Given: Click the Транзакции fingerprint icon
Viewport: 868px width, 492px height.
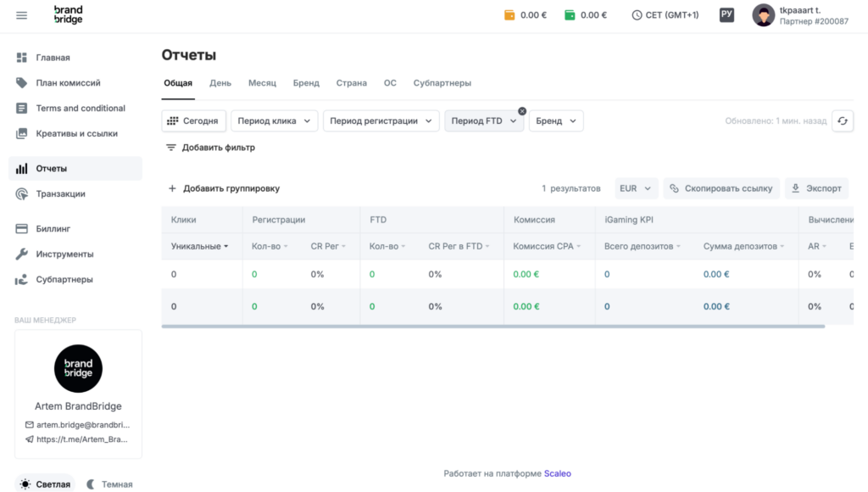Looking at the screenshot, I should (21, 194).
